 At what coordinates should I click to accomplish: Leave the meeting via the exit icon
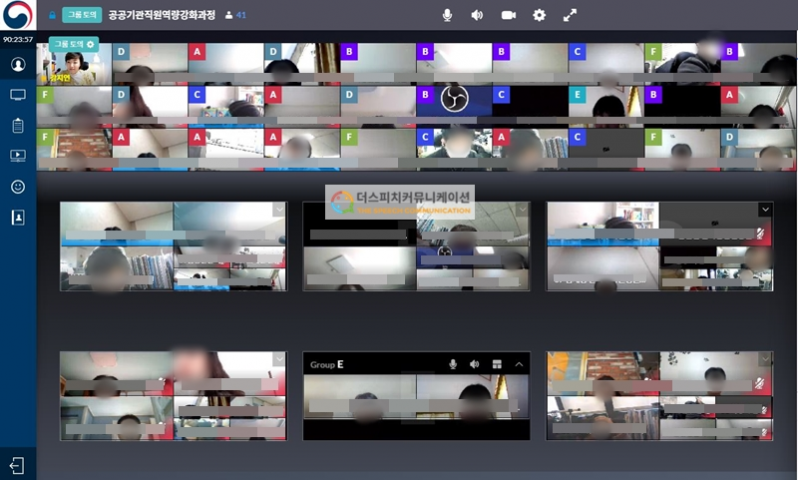(16, 466)
